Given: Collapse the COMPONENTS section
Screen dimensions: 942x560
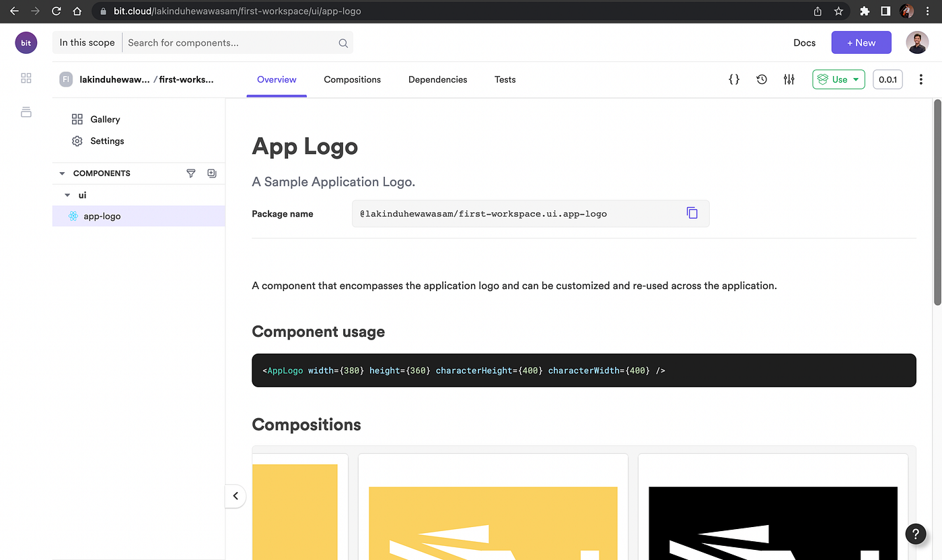Looking at the screenshot, I should point(63,173).
